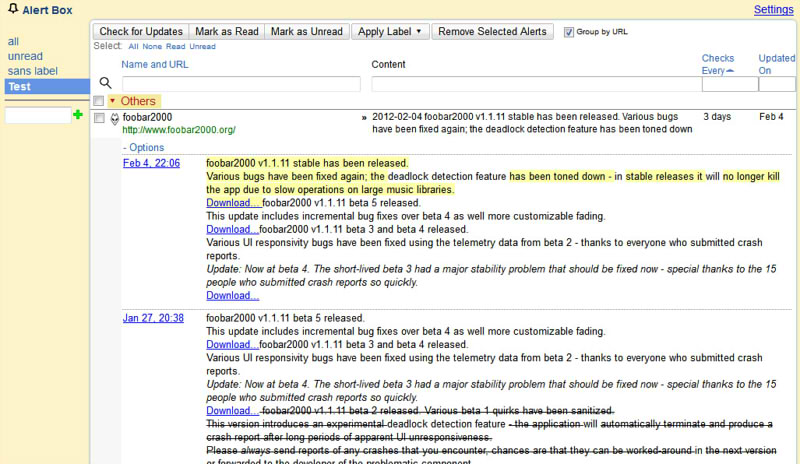Screen dimensions: 800x464
Task: Click first Download link under Feb 4
Action: (x=233, y=203)
